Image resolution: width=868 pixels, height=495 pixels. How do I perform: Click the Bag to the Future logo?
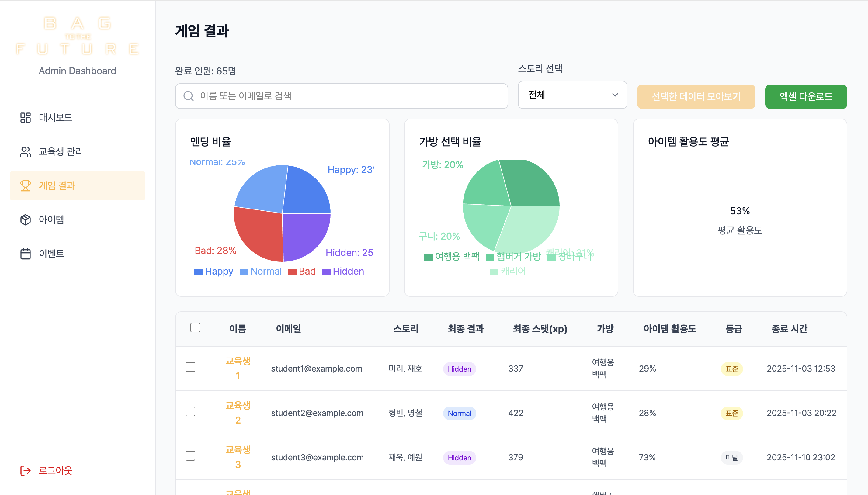coord(78,36)
